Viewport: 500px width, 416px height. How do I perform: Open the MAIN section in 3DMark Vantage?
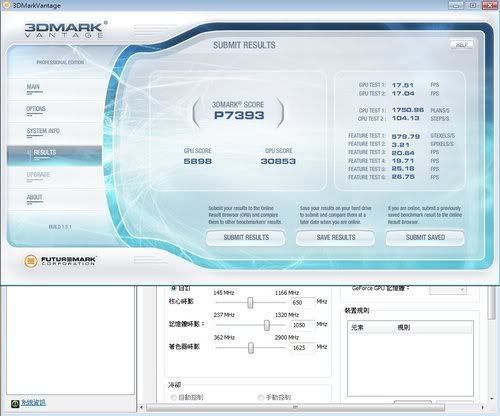[x=33, y=87]
